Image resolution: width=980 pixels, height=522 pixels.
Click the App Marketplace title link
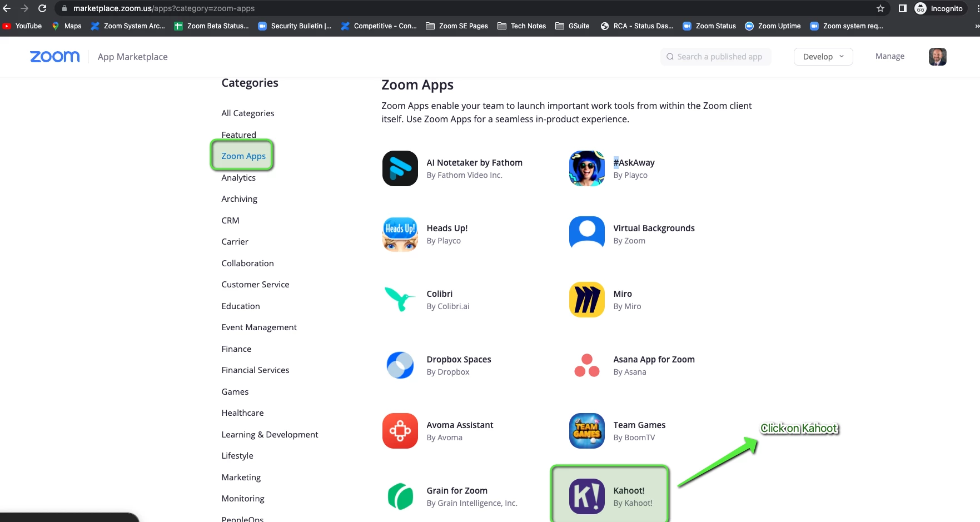pos(133,57)
